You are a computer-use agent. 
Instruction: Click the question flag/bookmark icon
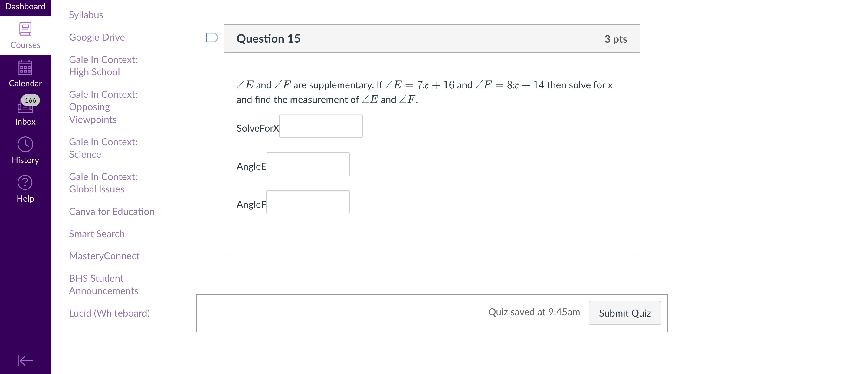coord(212,38)
